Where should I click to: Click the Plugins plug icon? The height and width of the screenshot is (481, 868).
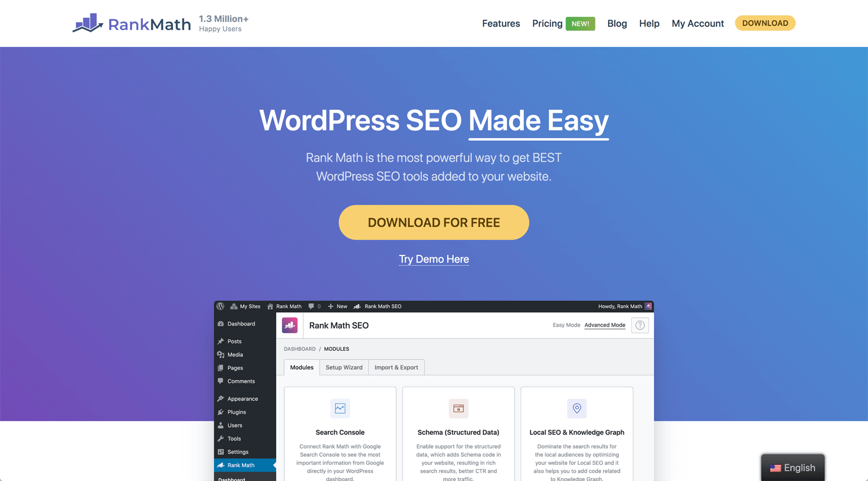(220, 412)
